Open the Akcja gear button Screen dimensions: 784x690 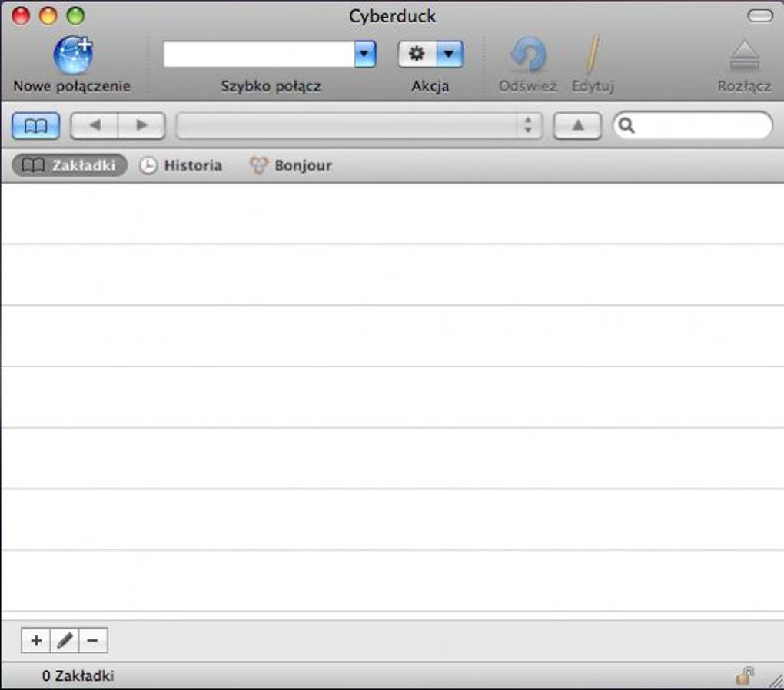click(417, 54)
